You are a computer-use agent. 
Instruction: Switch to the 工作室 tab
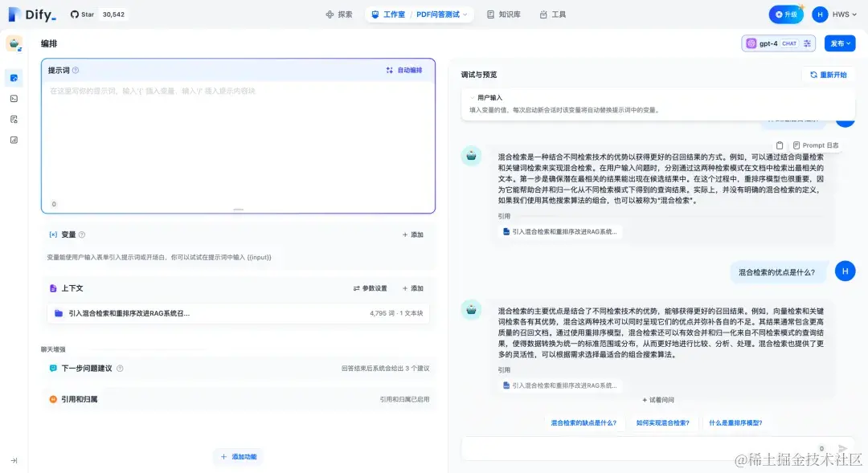coord(388,14)
